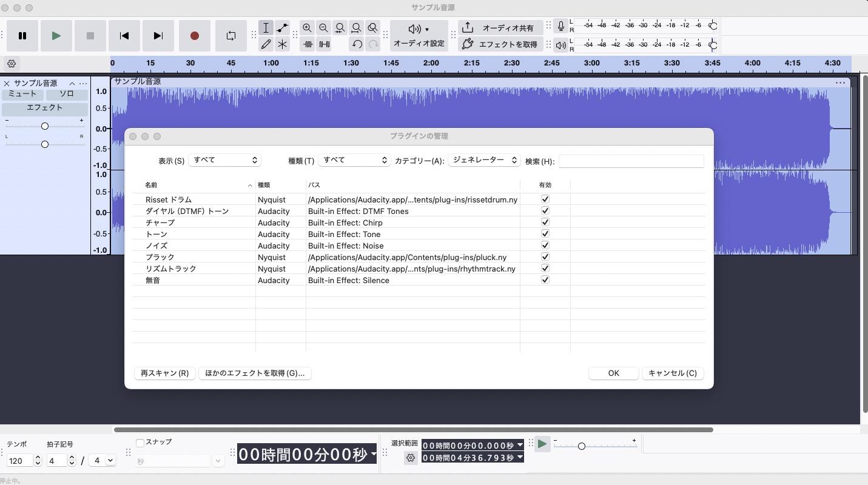Viewport: 868px width, 485px height.
Task: Click the 再スキャン button
Action: point(164,373)
